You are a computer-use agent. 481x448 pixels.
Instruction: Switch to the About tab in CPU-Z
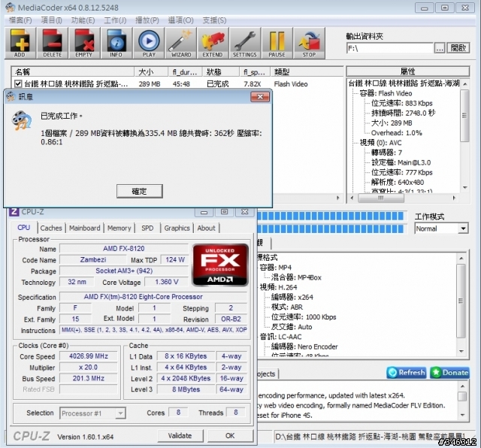(206, 228)
